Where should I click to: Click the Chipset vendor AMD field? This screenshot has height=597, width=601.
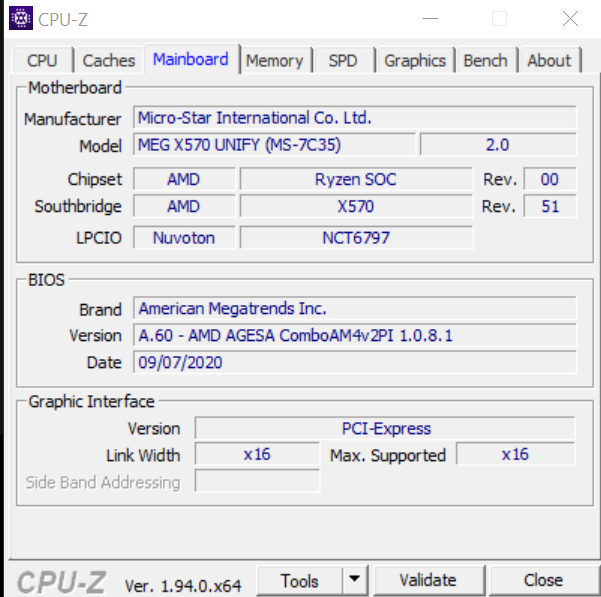[x=184, y=179]
